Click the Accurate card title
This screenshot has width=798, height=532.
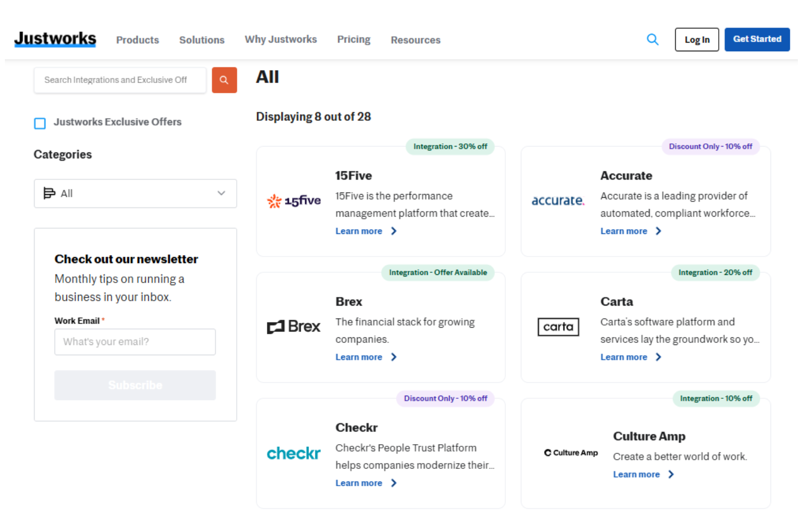pyautogui.click(x=626, y=176)
